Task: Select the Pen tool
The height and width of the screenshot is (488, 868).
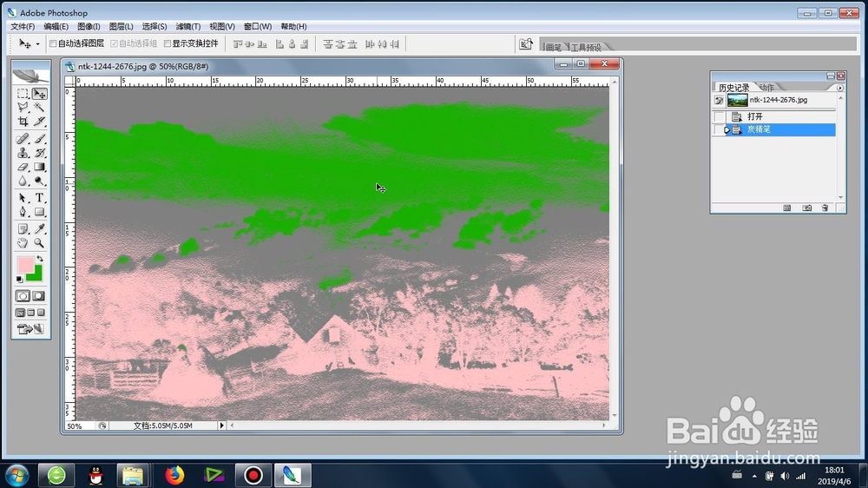Action: [23, 212]
